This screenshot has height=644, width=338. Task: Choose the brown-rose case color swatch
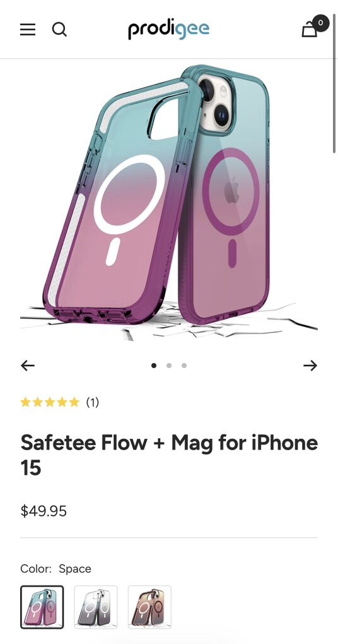(x=149, y=607)
